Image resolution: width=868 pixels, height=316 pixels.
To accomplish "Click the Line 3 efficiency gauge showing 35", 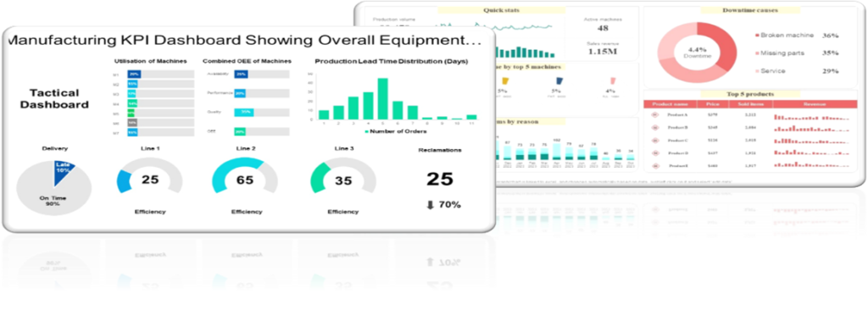I will (x=343, y=176).
